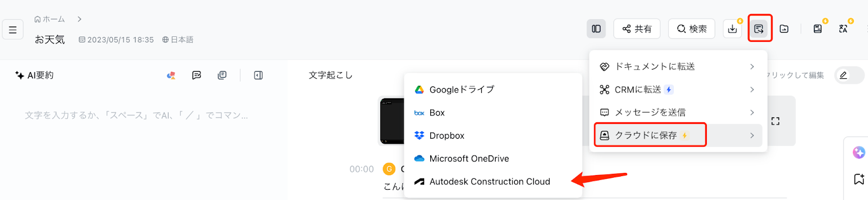868x200 pixels.
Task: Expand CRMに転送 submenu
Action: [x=678, y=90]
